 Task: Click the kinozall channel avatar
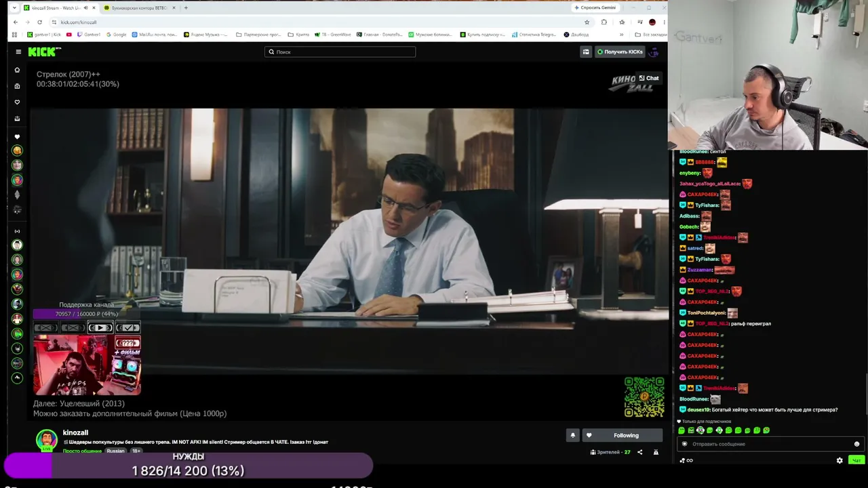coord(47,439)
